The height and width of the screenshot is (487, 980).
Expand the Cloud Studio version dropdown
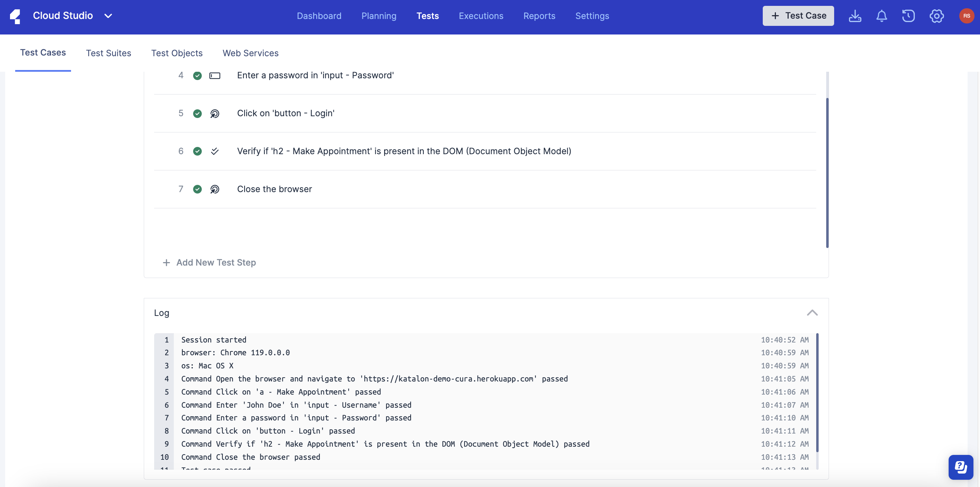point(109,16)
